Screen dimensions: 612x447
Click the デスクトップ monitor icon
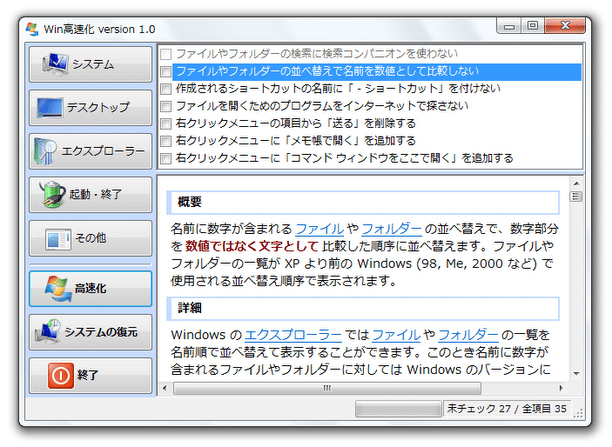(x=50, y=107)
